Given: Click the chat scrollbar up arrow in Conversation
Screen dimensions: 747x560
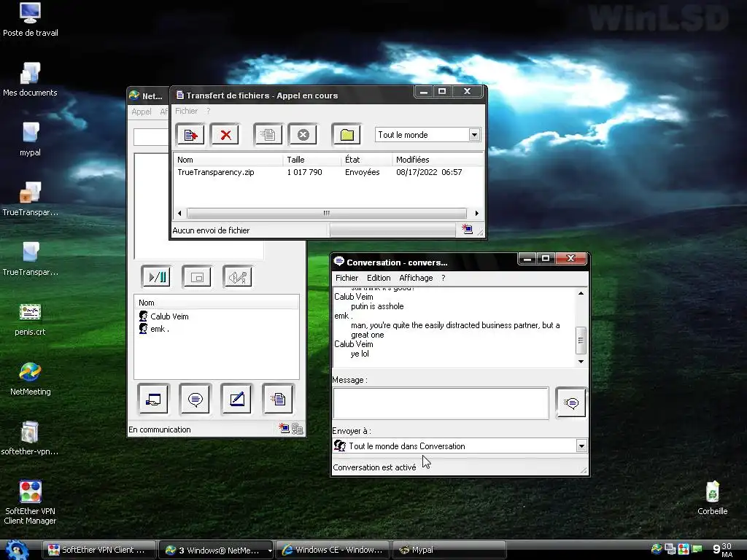Looking at the screenshot, I should click(x=581, y=293).
